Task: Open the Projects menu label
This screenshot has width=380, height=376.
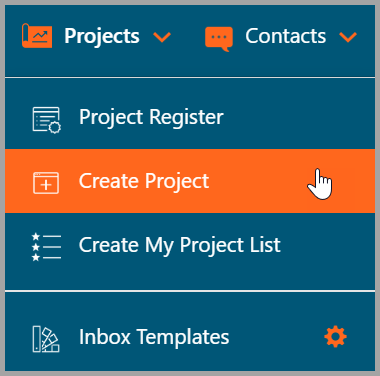Action: point(102,36)
